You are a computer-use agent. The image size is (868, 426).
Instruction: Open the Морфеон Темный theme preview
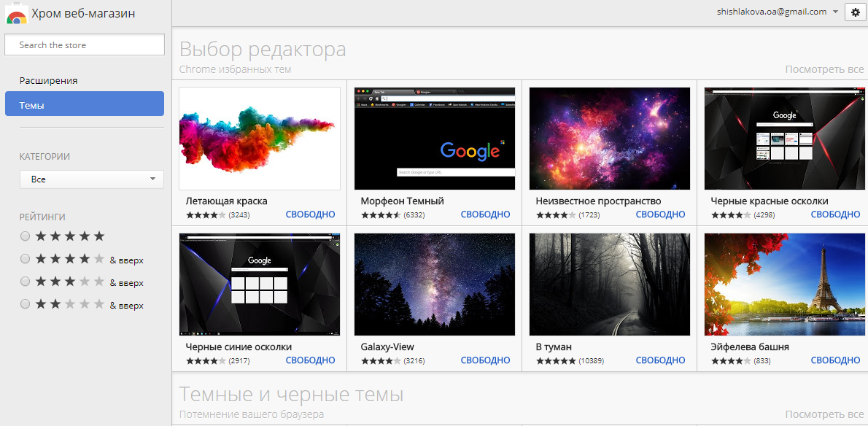pos(434,139)
